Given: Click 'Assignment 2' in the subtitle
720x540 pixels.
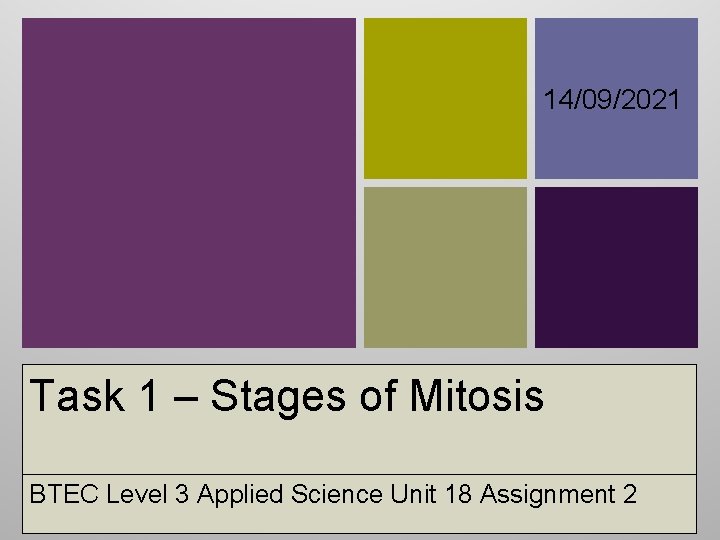Looking at the screenshot, I should pyautogui.click(x=559, y=496).
